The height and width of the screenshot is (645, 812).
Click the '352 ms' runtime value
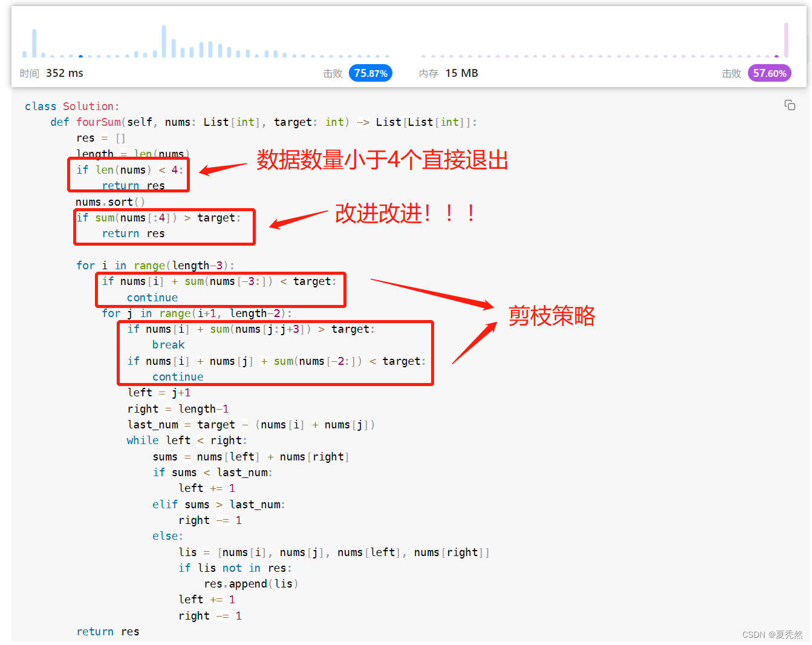(x=65, y=73)
